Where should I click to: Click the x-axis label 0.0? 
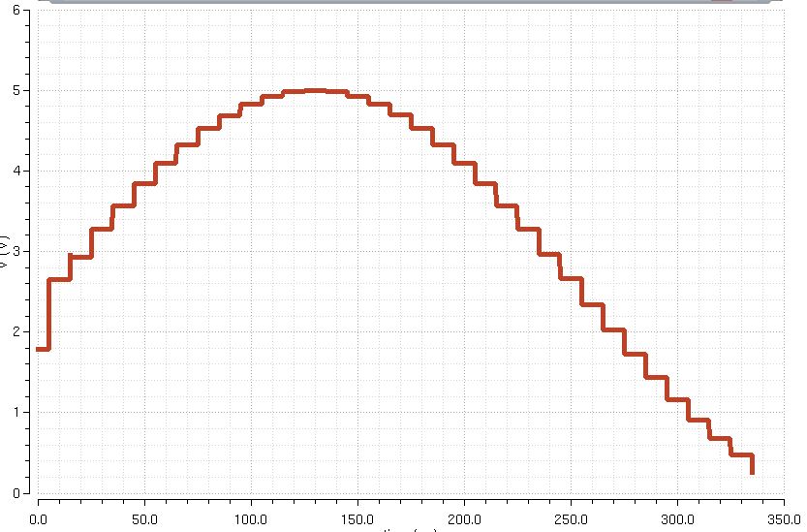tap(38, 519)
